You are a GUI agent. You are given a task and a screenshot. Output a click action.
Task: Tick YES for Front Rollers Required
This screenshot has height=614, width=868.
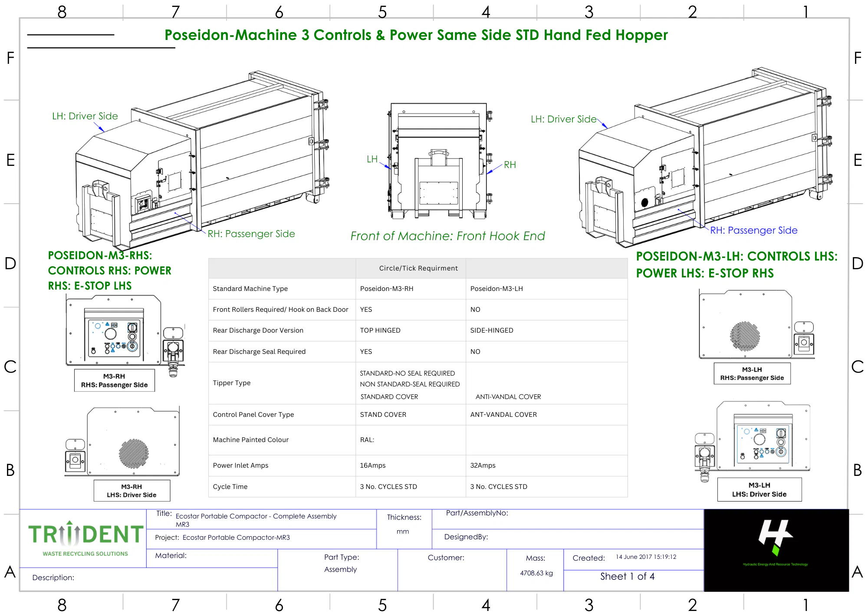click(366, 310)
